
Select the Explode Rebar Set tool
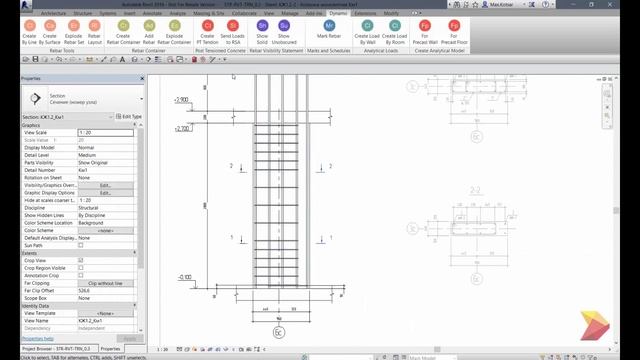click(x=74, y=32)
